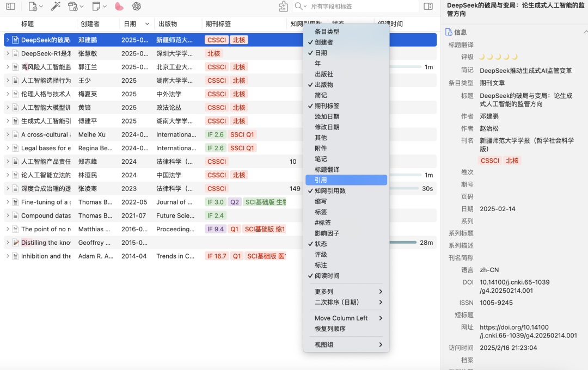
Task: Click the toolbar icon left of search
Action: (x=284, y=7)
